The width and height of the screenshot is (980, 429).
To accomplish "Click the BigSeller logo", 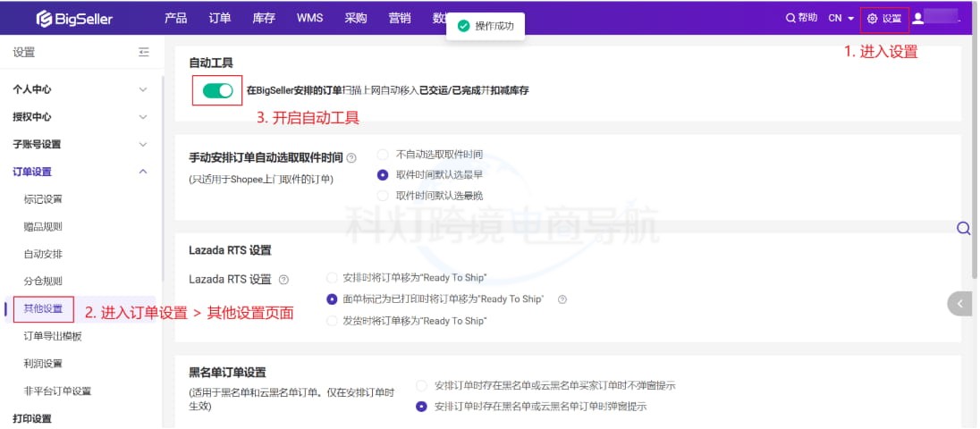I will pos(74,19).
